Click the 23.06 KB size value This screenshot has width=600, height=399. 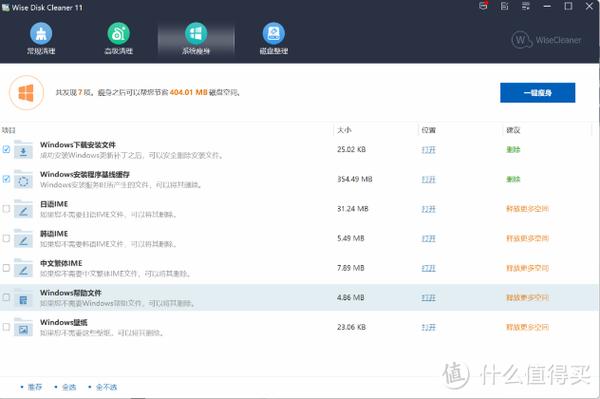[x=351, y=327]
